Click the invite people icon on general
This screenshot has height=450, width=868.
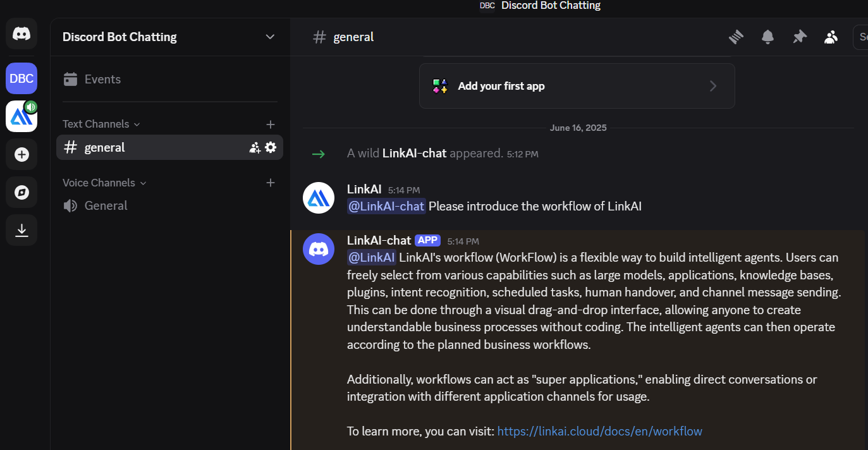tap(255, 147)
